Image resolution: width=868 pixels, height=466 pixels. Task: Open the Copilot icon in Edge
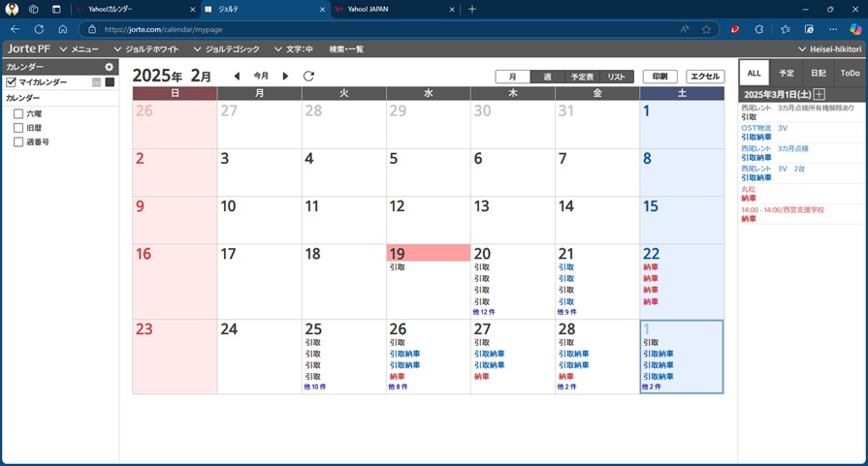coord(855,29)
